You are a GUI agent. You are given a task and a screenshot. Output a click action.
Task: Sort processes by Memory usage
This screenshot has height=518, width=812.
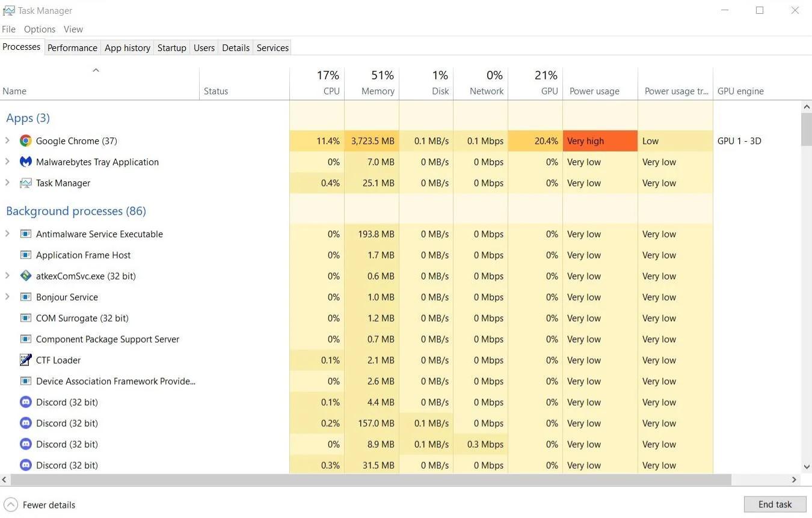pos(372,84)
